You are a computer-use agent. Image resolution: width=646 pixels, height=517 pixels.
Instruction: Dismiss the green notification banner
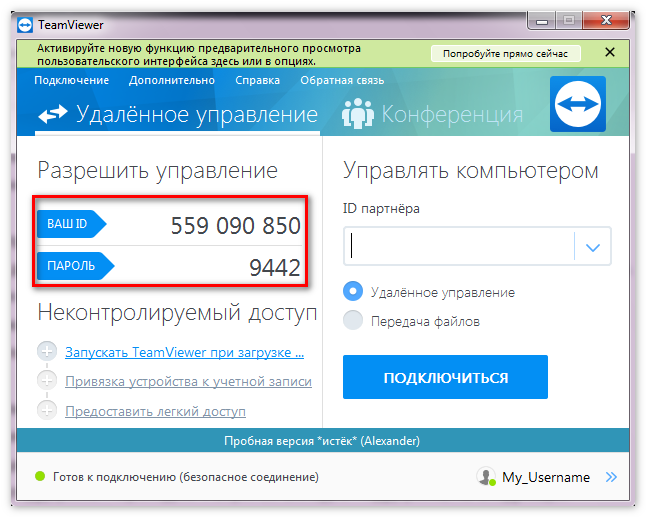pyautogui.click(x=610, y=52)
